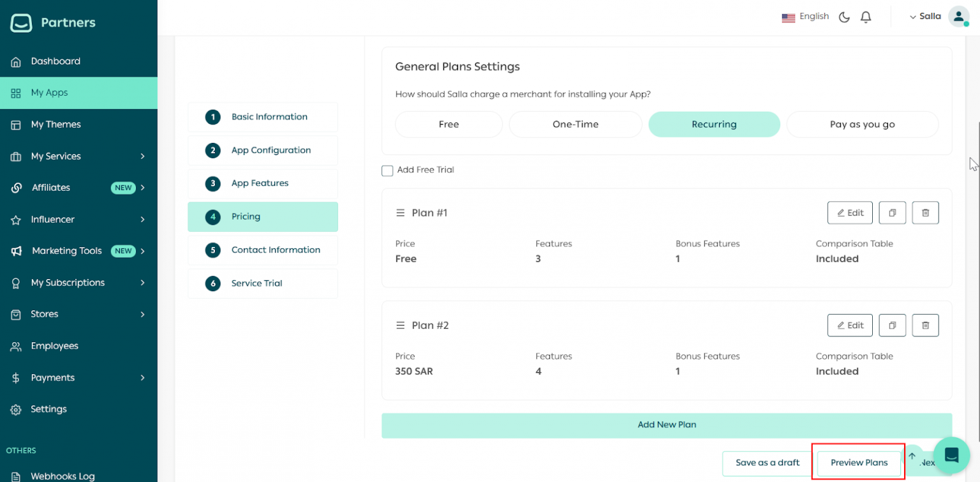Image resolution: width=980 pixels, height=482 pixels.
Task: Enable the Add Free Trial checkbox
Action: (387, 170)
